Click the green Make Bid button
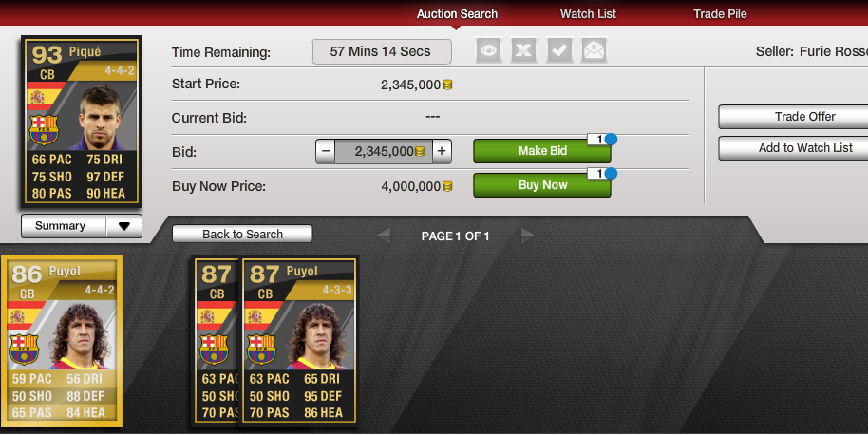Image resolution: width=868 pixels, height=435 pixels. [542, 151]
